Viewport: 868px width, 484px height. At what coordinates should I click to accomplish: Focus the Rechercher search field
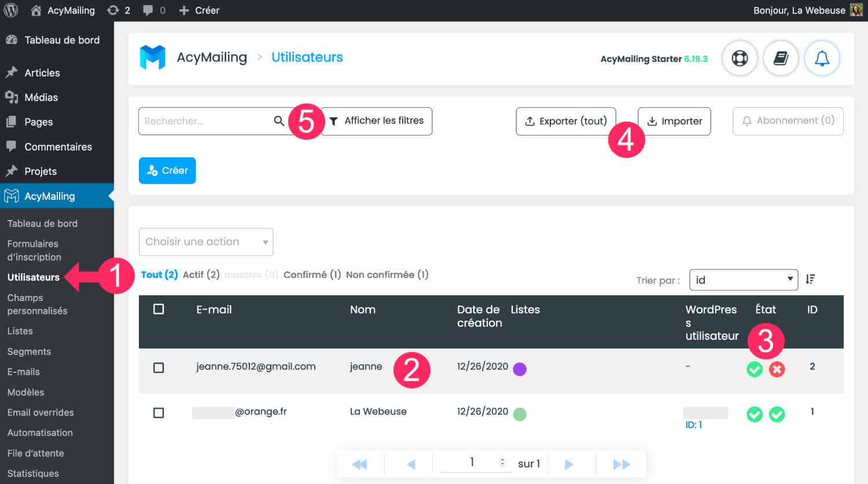tap(204, 121)
